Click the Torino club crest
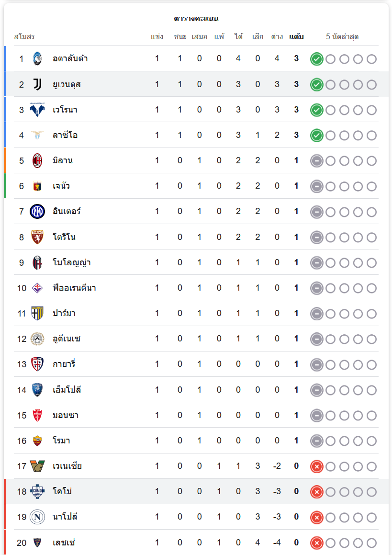 (37, 237)
